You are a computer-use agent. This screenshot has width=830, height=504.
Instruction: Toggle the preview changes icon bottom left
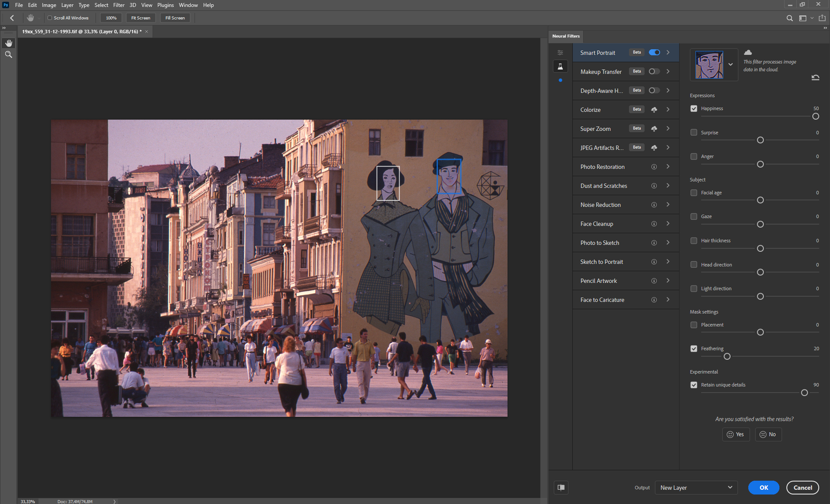pyautogui.click(x=561, y=488)
